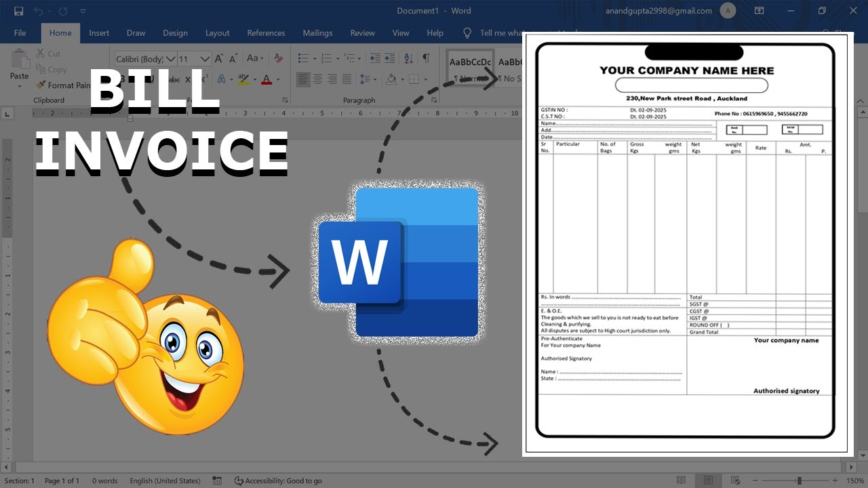
Task: Switch to Read Mode view
Action: pyautogui.click(x=681, y=481)
